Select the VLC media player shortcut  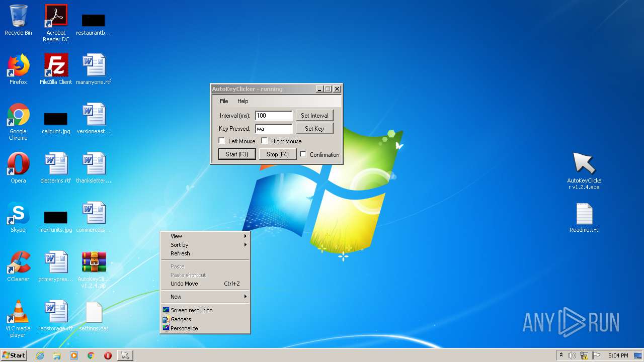pos(18,319)
